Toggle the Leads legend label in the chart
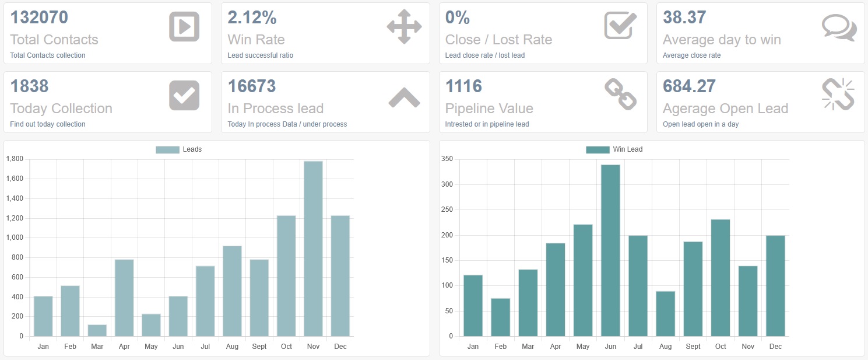The height and width of the screenshot is (360, 868). [x=192, y=149]
